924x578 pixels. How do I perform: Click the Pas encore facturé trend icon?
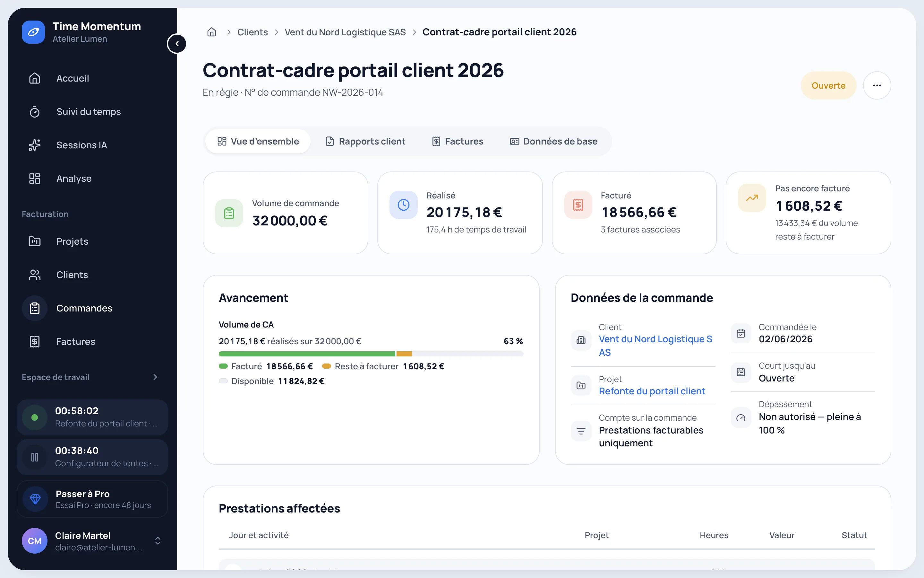(752, 198)
